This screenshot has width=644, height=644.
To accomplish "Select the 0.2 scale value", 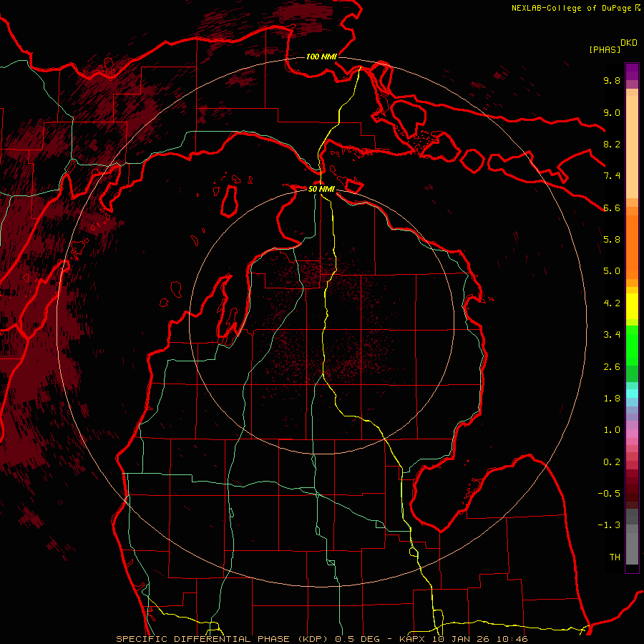I will [612, 462].
